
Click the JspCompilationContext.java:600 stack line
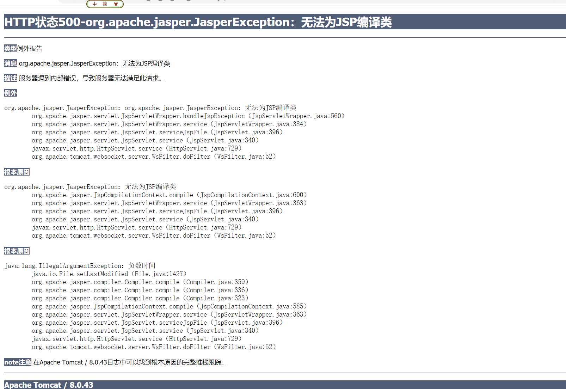(170, 195)
